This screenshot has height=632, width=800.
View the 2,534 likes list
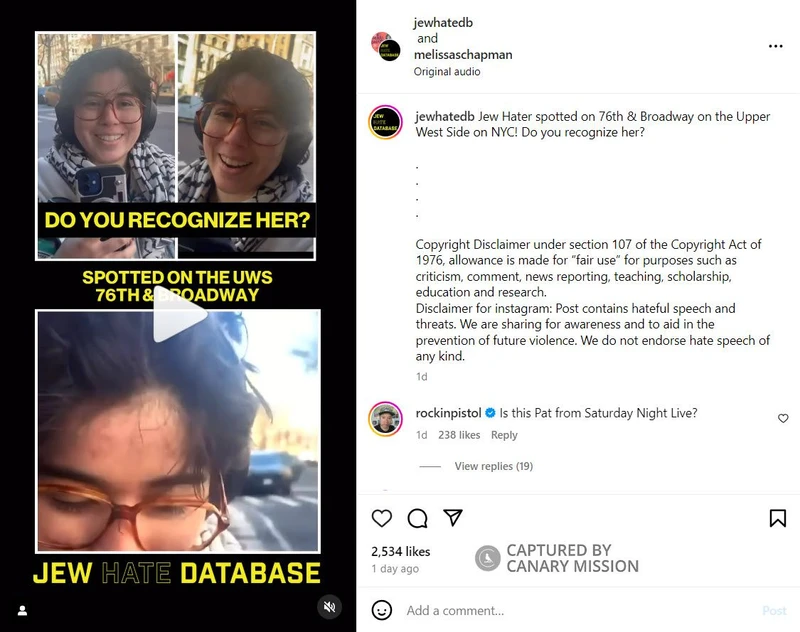tap(401, 551)
